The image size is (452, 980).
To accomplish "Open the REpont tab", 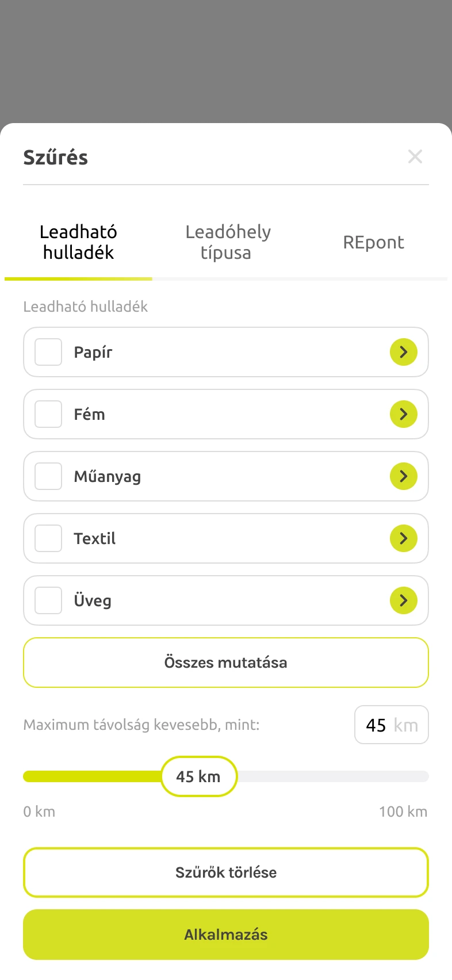I will coord(373,242).
